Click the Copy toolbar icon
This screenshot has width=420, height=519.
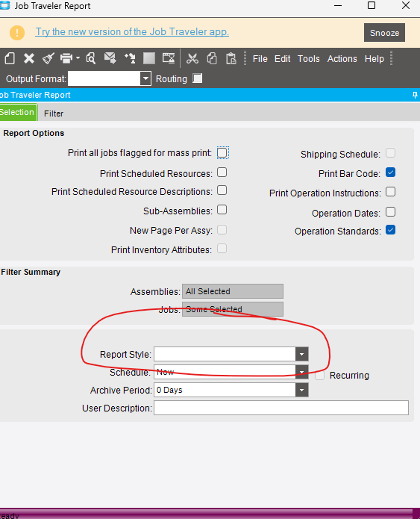pyautogui.click(x=212, y=58)
